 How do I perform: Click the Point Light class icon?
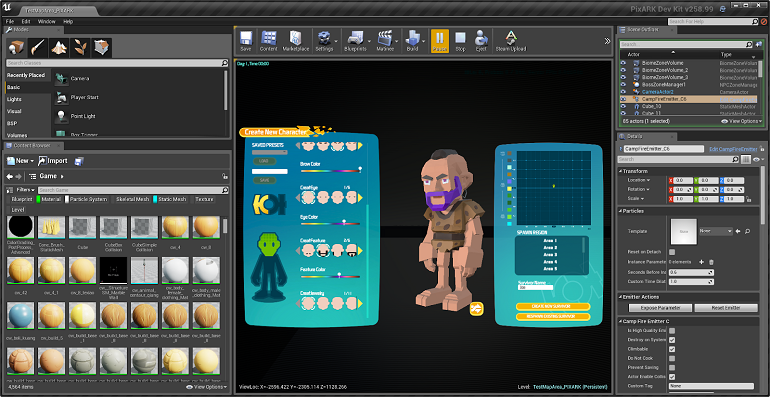[61, 116]
